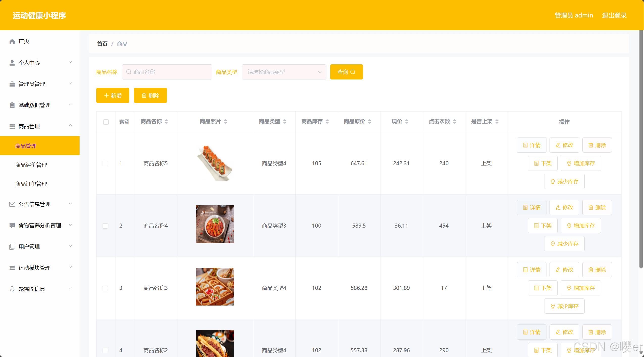
Task: Open the 商品订单管理 submenu item
Action: [31, 184]
